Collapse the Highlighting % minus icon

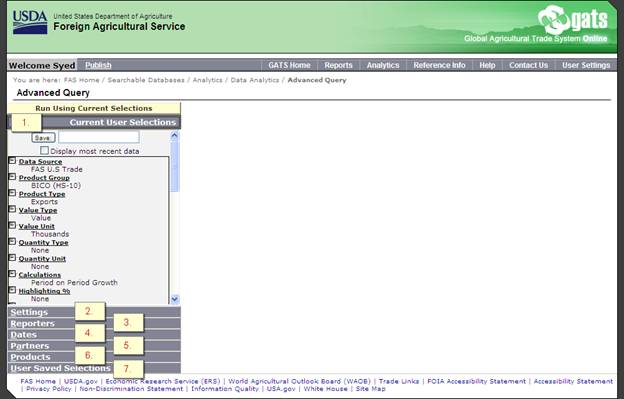(12, 290)
